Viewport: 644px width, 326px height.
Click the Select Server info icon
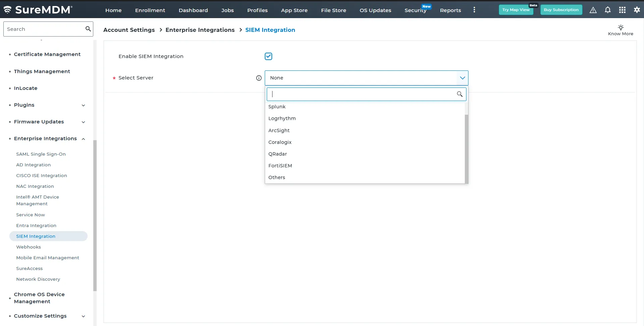pos(259,78)
